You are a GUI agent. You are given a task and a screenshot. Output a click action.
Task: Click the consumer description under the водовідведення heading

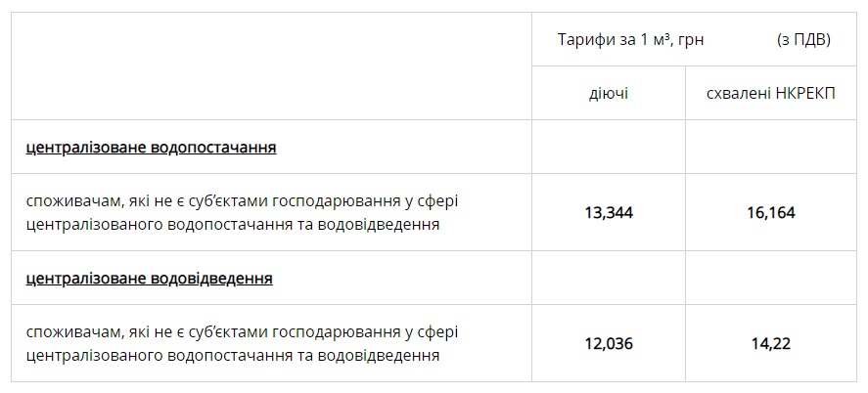[242, 343]
